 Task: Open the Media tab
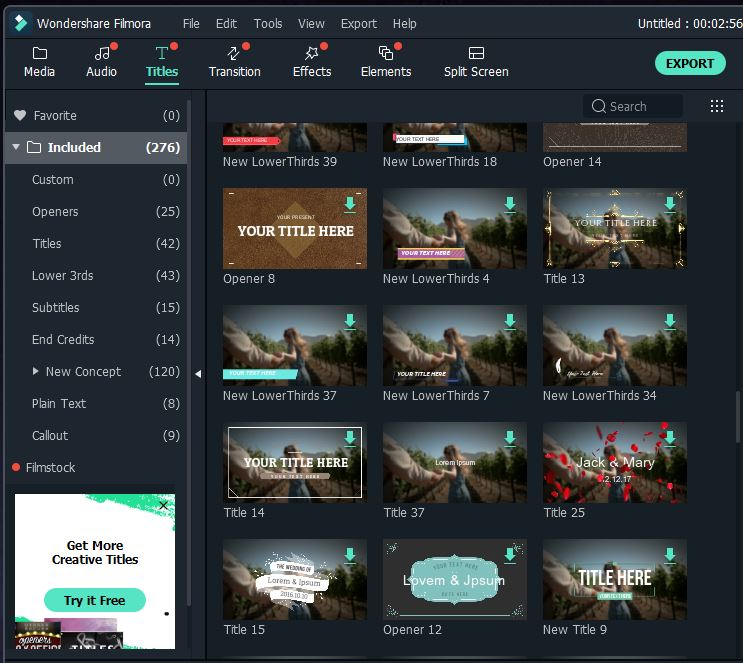(x=39, y=61)
